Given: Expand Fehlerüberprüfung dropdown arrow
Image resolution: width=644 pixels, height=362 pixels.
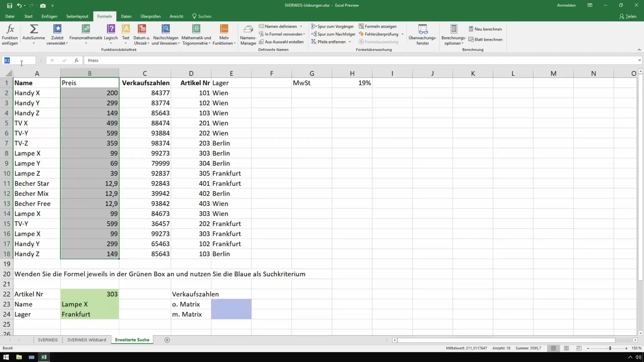Looking at the screenshot, I should (402, 34).
